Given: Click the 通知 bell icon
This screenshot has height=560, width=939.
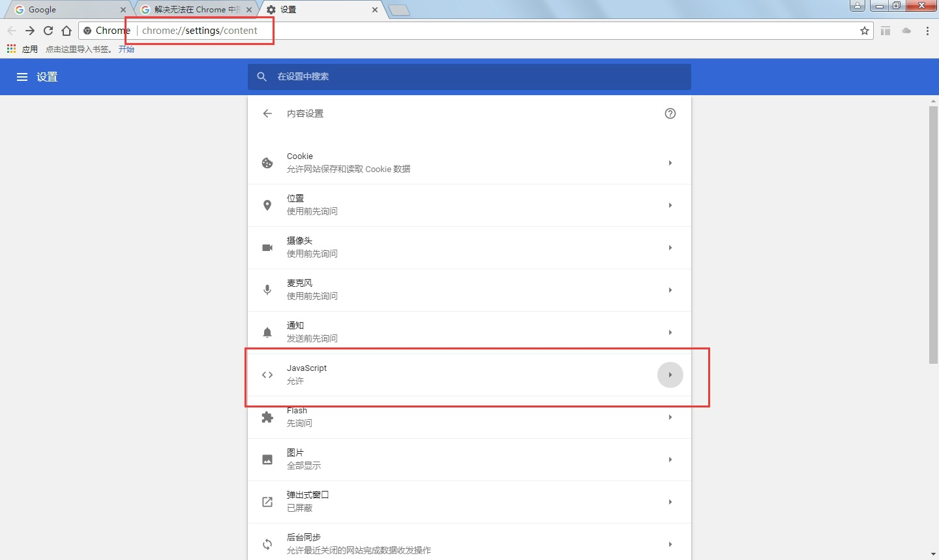Looking at the screenshot, I should pos(267,332).
